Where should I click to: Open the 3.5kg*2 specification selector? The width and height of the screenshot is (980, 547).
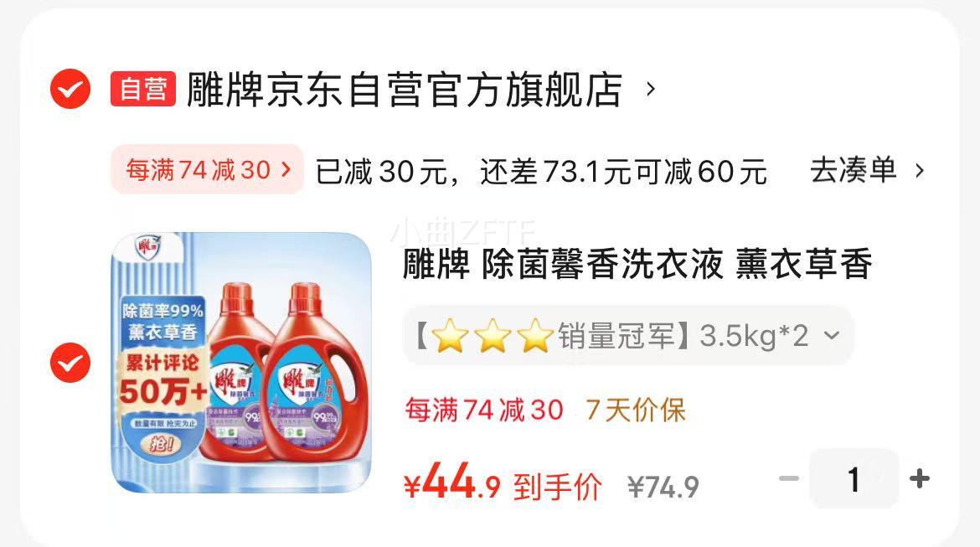pos(628,336)
